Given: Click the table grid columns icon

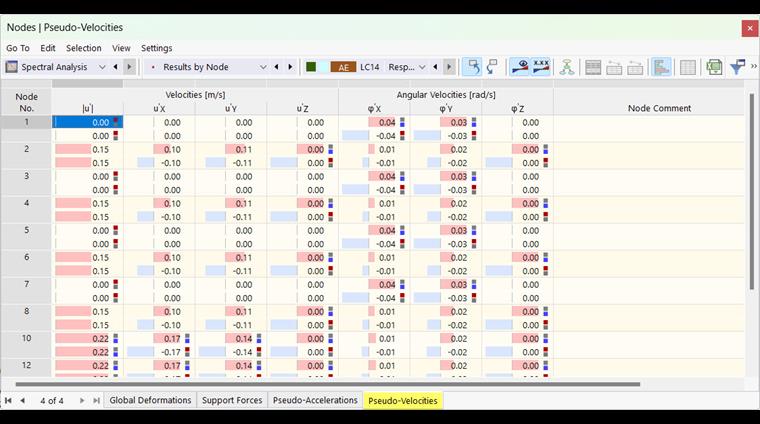Looking at the screenshot, I should point(687,67).
